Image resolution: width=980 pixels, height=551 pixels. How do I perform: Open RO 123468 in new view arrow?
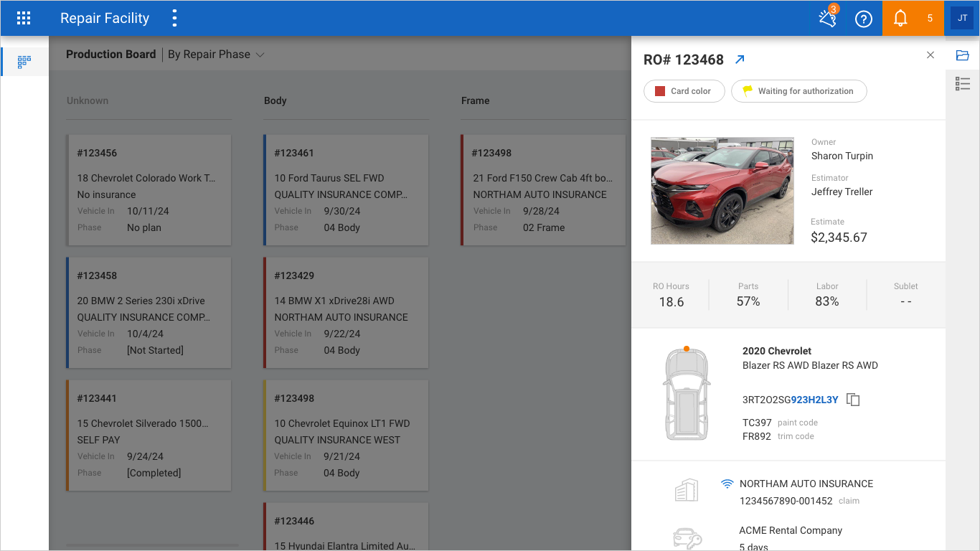click(x=740, y=60)
